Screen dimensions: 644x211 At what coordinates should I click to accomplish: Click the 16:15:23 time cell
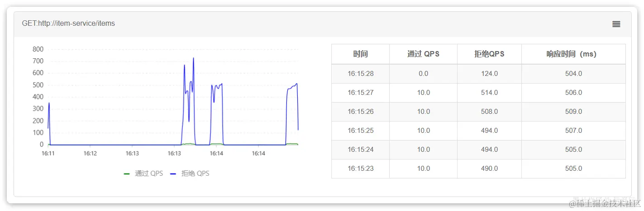(x=360, y=169)
